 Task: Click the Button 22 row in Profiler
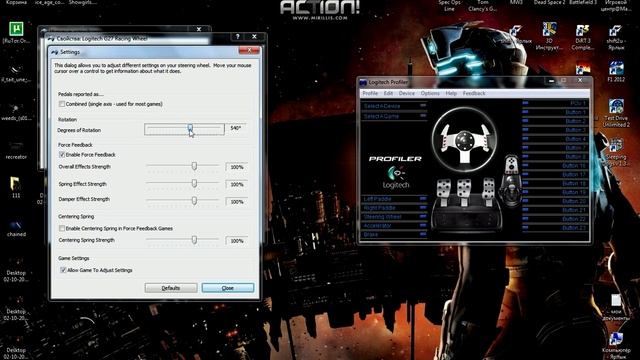555,219
